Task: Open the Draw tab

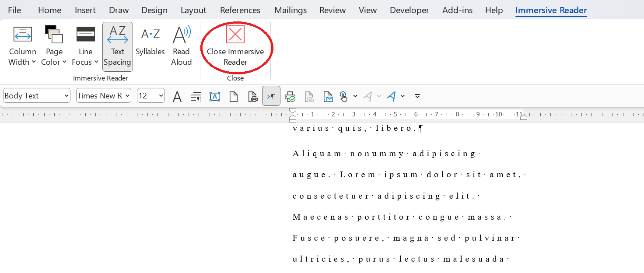Action: pos(119,10)
